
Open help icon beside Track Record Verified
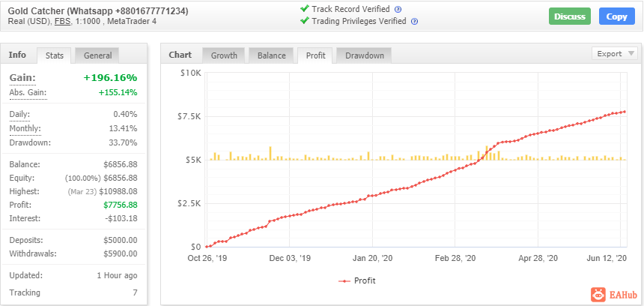(x=398, y=10)
